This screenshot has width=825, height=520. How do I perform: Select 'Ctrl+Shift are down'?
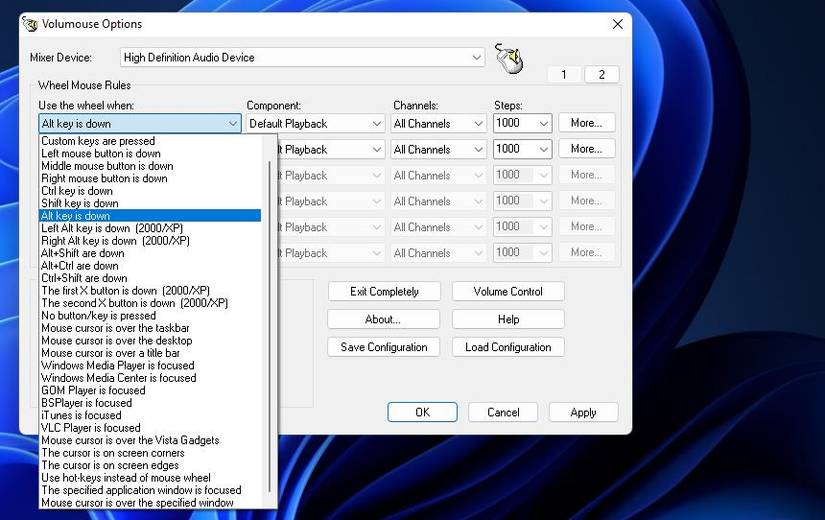point(150,278)
